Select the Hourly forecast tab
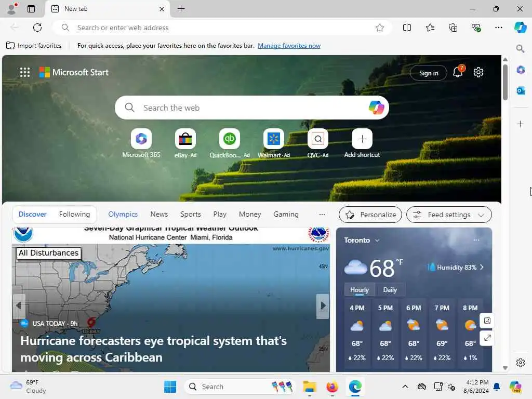 pos(360,290)
